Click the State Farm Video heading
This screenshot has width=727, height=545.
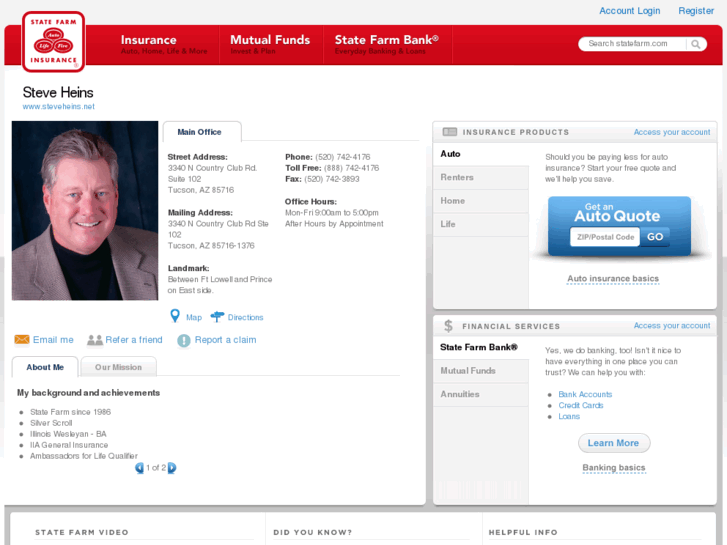tap(82, 532)
